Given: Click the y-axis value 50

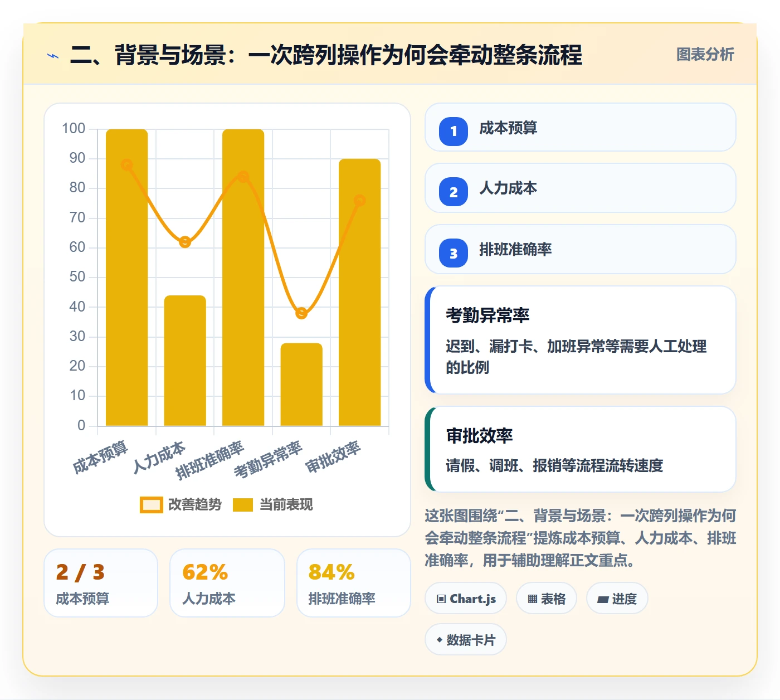Looking at the screenshot, I should (x=77, y=277).
